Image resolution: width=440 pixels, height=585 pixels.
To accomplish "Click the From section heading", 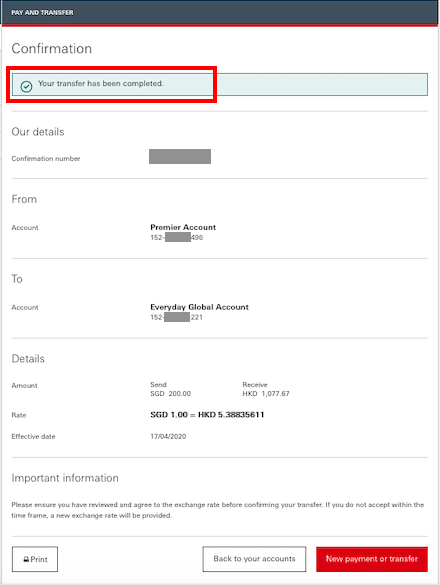I will (24, 199).
